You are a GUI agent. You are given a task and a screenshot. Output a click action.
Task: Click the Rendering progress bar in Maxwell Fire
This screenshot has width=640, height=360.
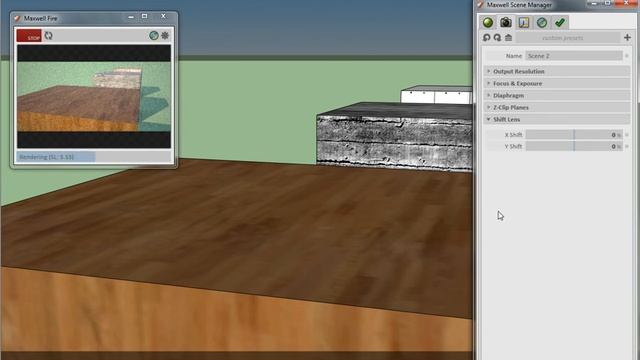pyautogui.click(x=94, y=157)
